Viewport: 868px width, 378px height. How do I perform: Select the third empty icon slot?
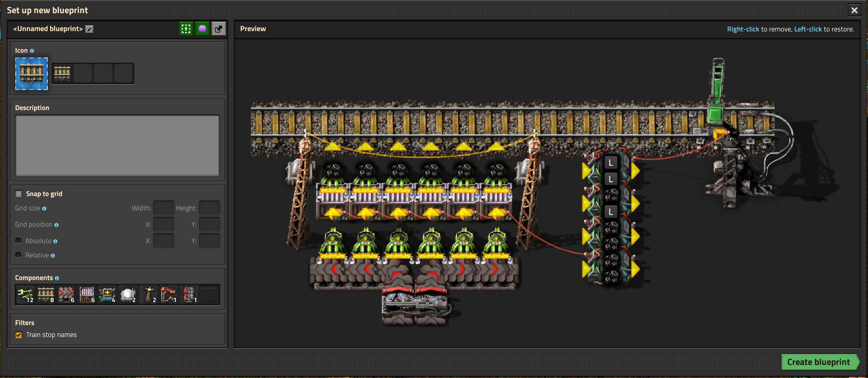click(x=103, y=74)
